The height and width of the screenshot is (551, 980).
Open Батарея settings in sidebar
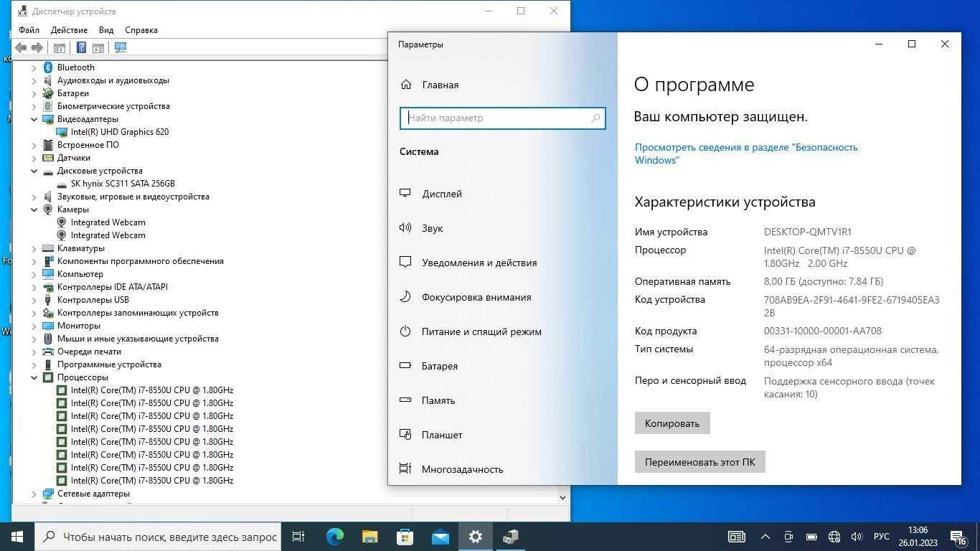point(440,366)
